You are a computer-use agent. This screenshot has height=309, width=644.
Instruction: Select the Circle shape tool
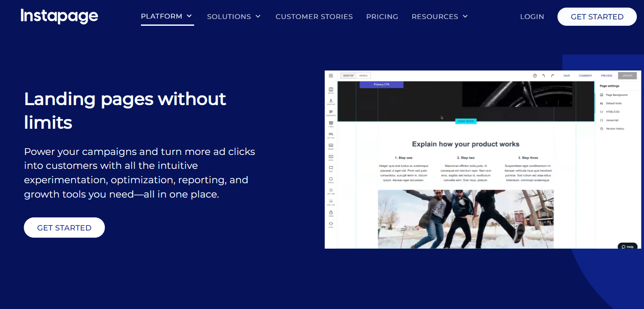pos(331,180)
